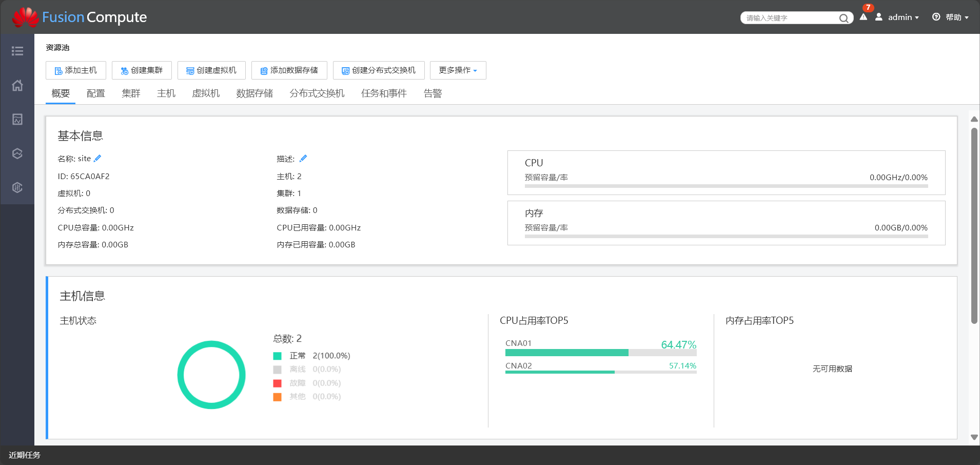Open the 近期任务 panel at bottom
980x465 pixels.
25,455
